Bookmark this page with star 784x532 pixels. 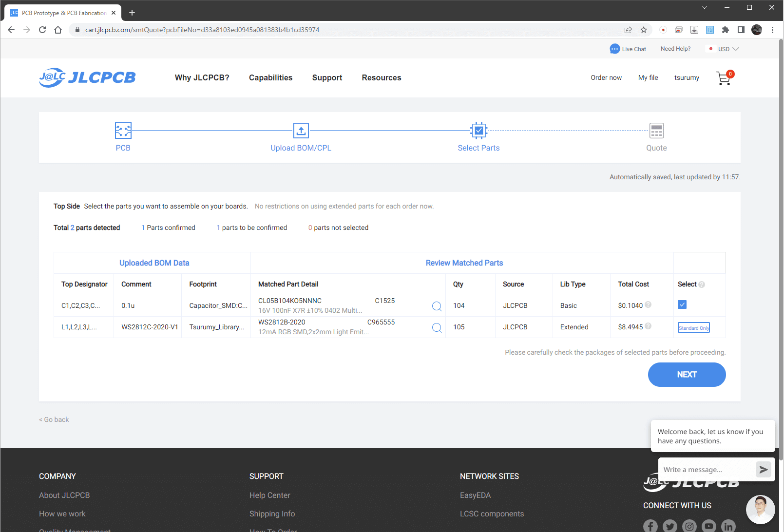pos(644,30)
